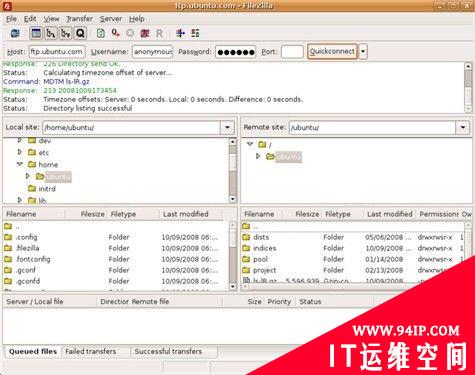Open the Local site path dropdown

click(227, 127)
